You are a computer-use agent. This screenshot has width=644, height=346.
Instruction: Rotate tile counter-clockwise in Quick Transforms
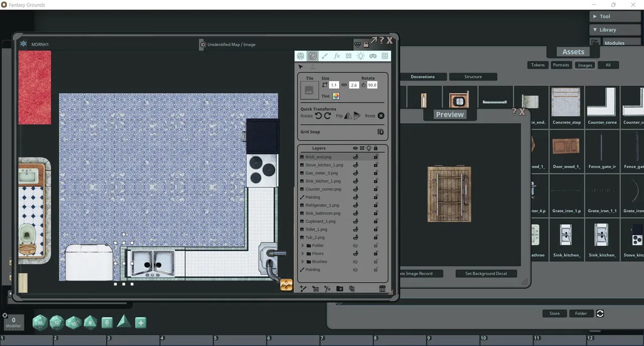tap(318, 116)
